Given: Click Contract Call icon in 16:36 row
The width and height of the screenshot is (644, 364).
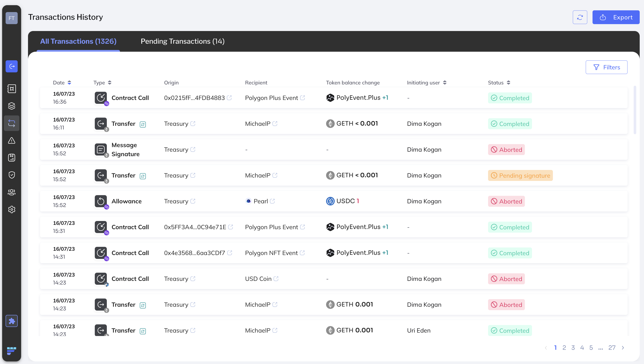Looking at the screenshot, I should point(101,98).
